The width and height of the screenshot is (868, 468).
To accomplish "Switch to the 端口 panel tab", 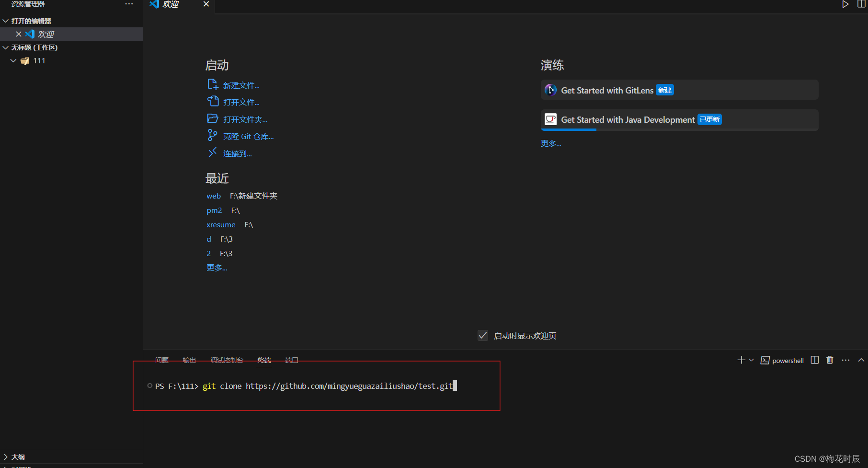I will (292, 360).
